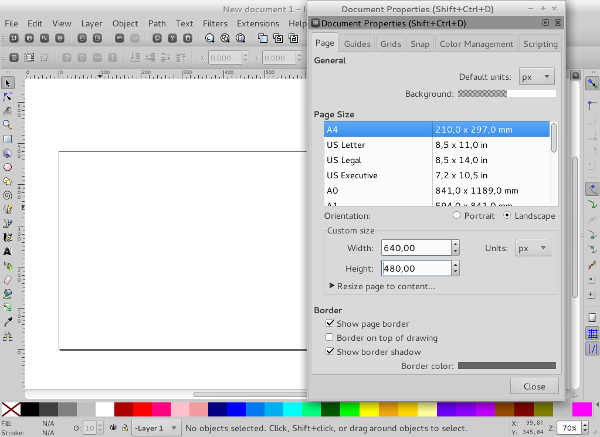Screen dimensions: 600x437
Task: Select the Spiral tool
Action: pos(8,195)
